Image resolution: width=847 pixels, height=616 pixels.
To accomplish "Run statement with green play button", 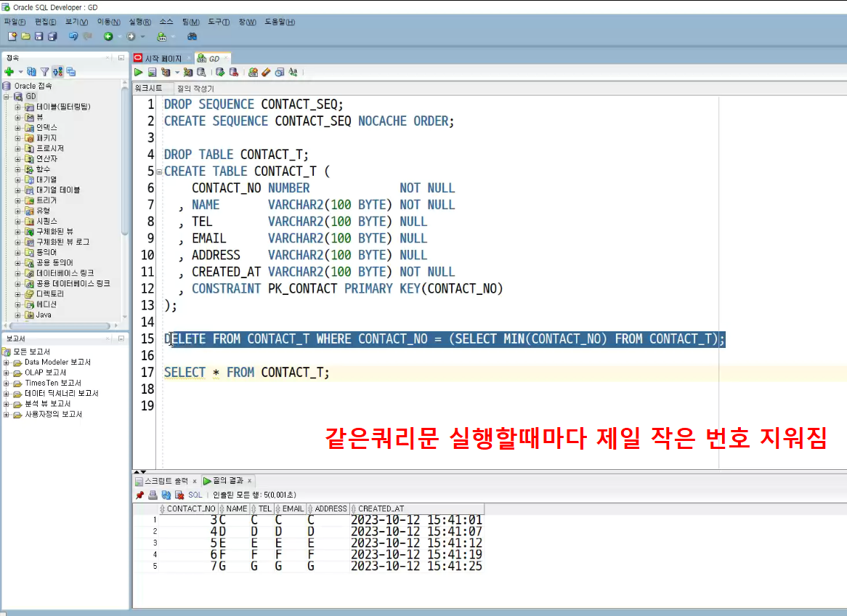I will (138, 72).
